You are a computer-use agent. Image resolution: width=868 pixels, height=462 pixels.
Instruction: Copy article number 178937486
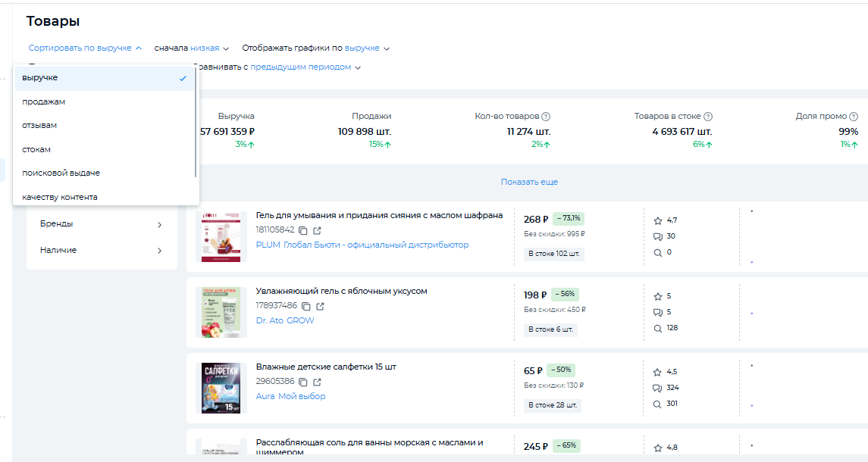[306, 306]
